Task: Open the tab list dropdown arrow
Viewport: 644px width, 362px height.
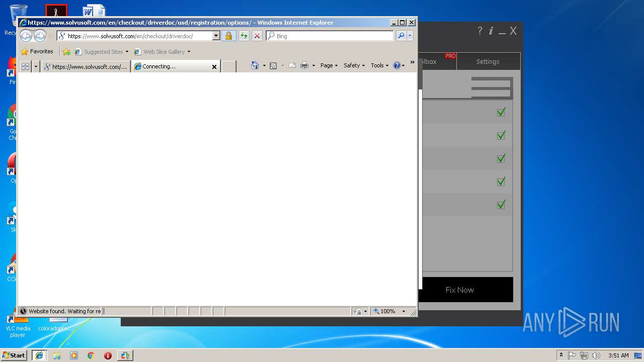Action: pos(36,66)
